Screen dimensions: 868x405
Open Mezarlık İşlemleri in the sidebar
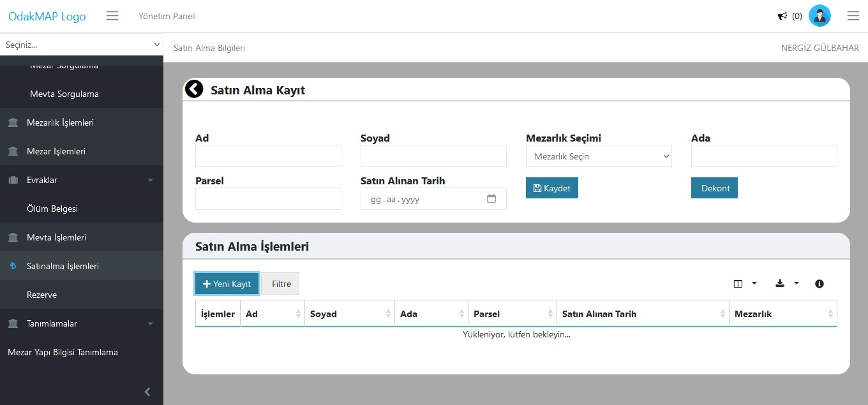tap(60, 122)
